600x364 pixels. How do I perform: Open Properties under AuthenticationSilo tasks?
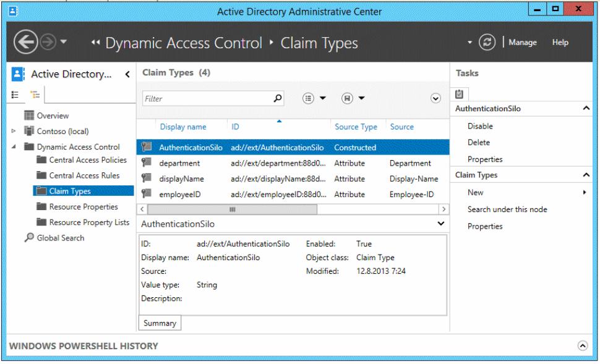pyautogui.click(x=485, y=159)
